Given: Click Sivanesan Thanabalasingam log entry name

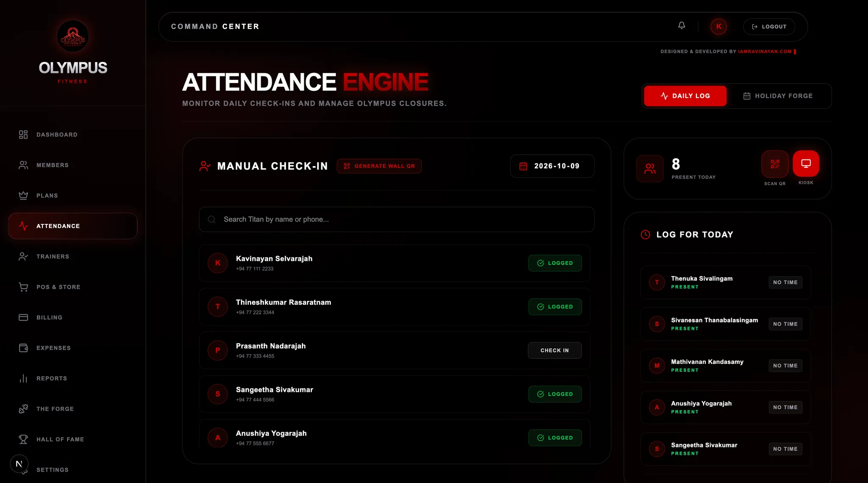Looking at the screenshot, I should point(715,320).
